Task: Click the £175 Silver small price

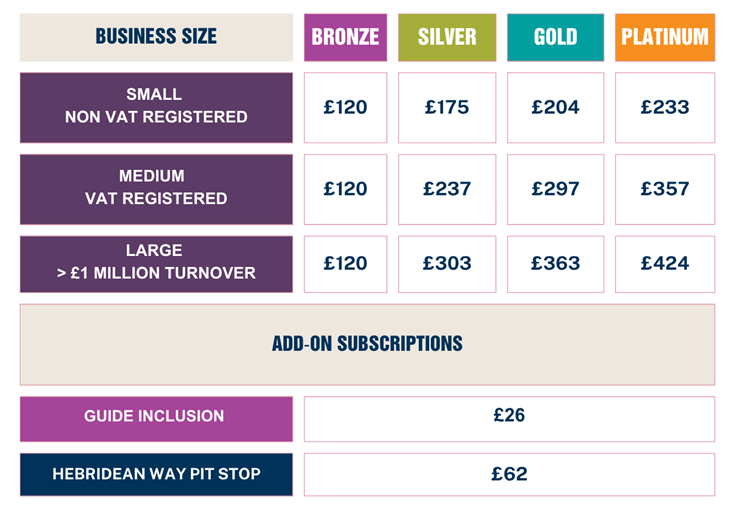Action: click(x=447, y=107)
